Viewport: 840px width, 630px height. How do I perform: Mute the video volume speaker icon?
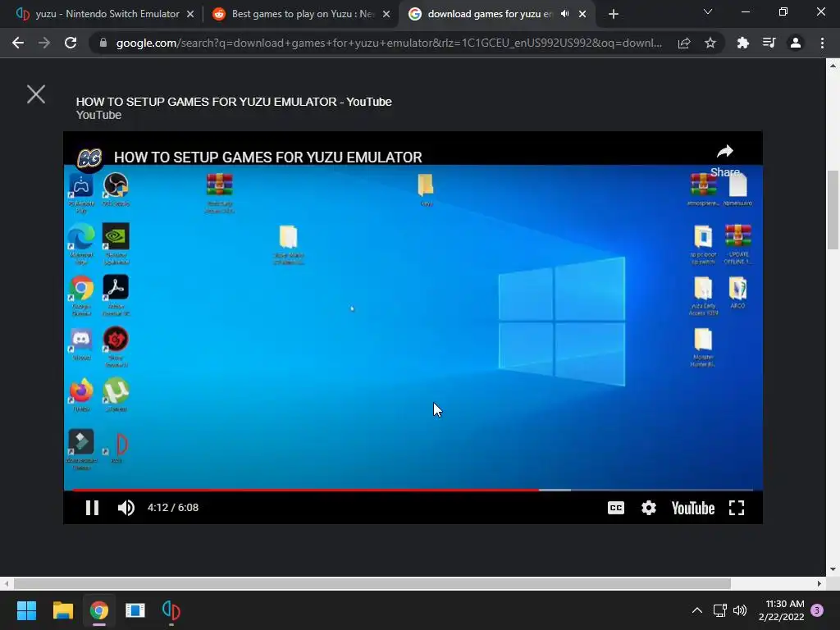click(x=126, y=507)
